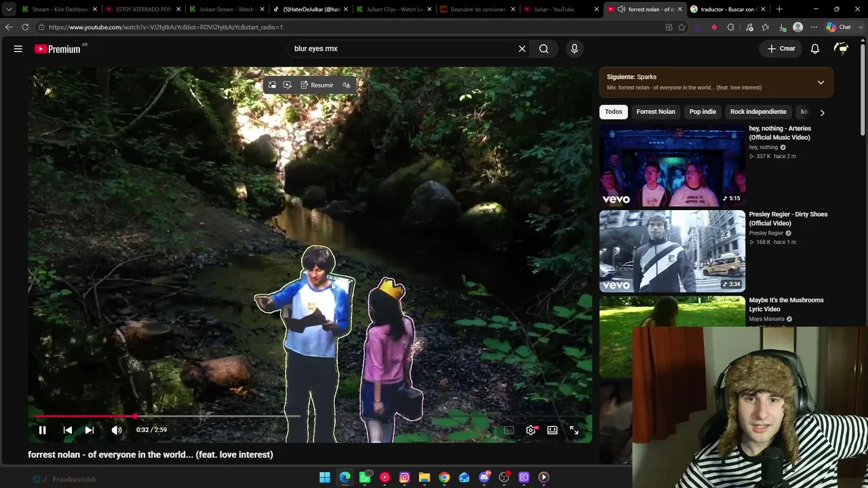Reload the page with the refresh icon
This screenshot has height=488, width=868.
tap(25, 27)
